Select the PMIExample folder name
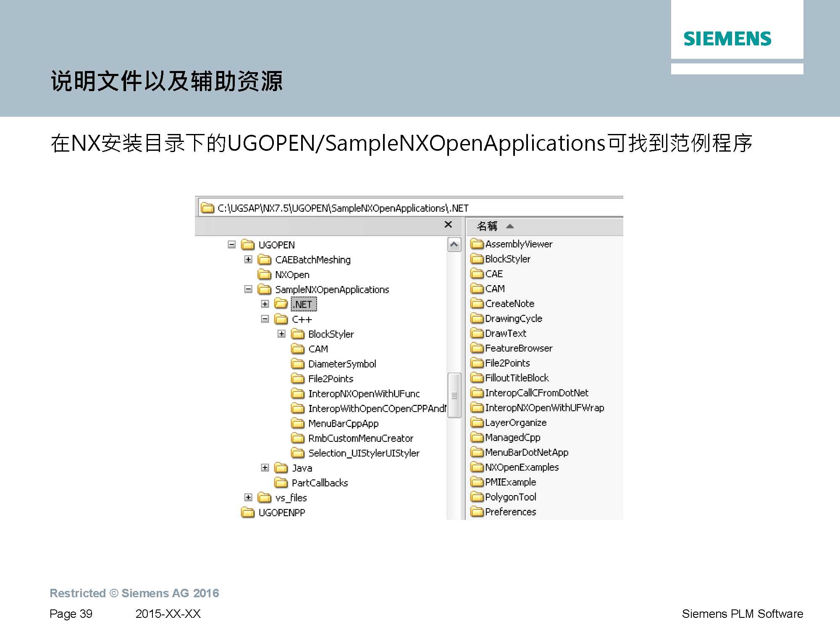Image resolution: width=840 pixels, height=630 pixels. point(510,482)
